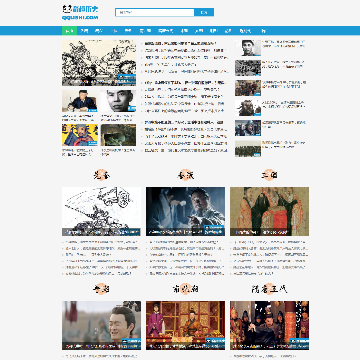Open the 先秦 calligraphy section heading
360x360 pixels.
tap(101, 175)
